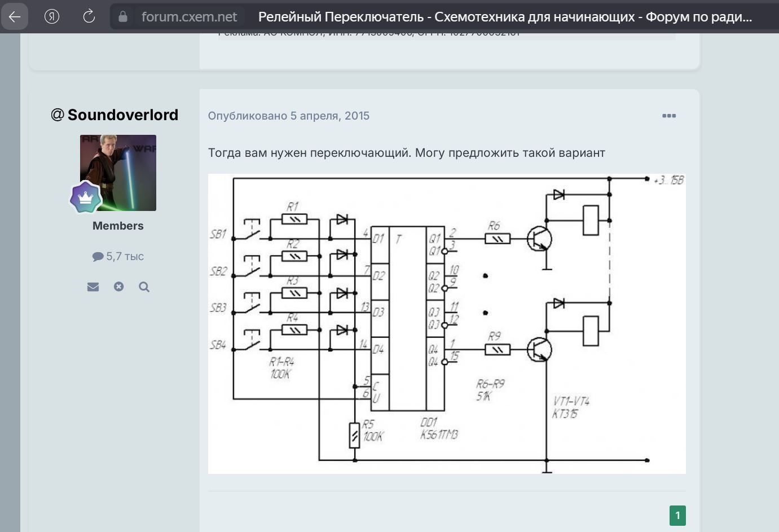Go to page 1 in pagination
779x532 pixels.
[x=677, y=516]
